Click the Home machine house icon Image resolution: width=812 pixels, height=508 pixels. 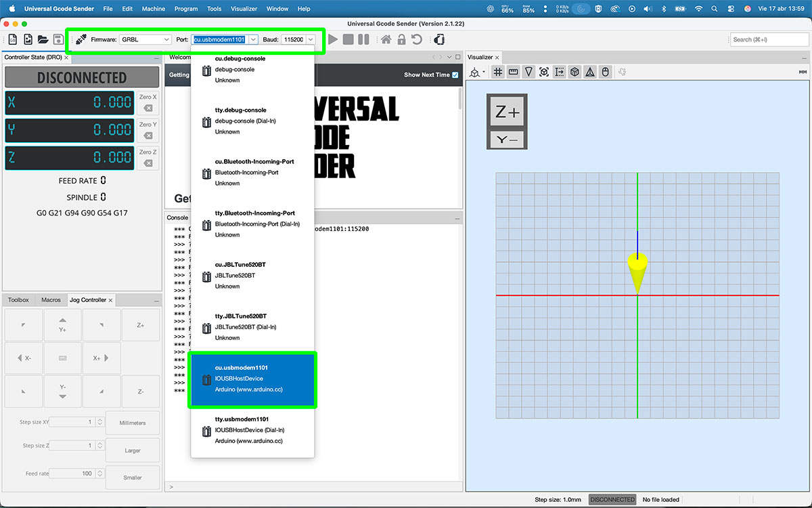(x=386, y=39)
